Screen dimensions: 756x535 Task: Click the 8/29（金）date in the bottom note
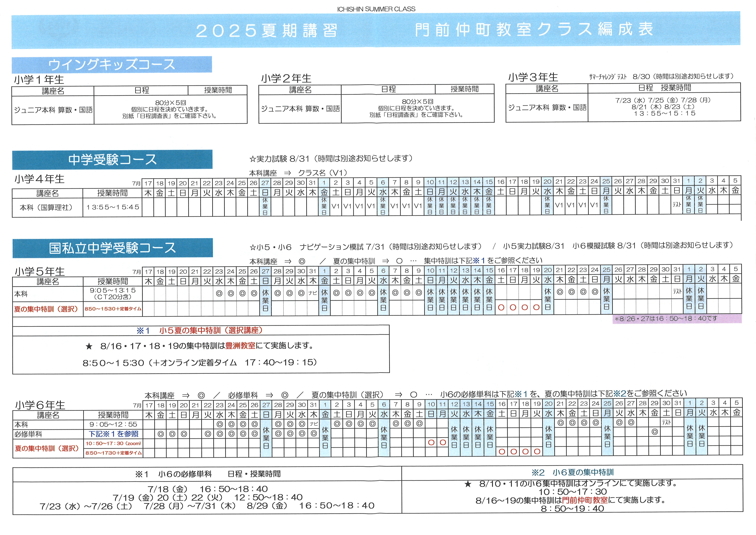click(x=267, y=506)
